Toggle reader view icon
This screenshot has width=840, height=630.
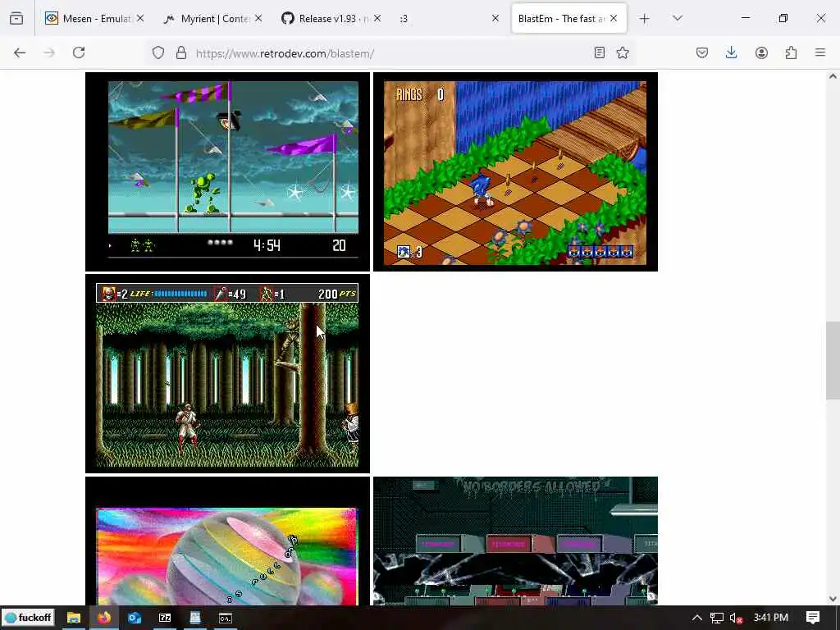click(600, 52)
